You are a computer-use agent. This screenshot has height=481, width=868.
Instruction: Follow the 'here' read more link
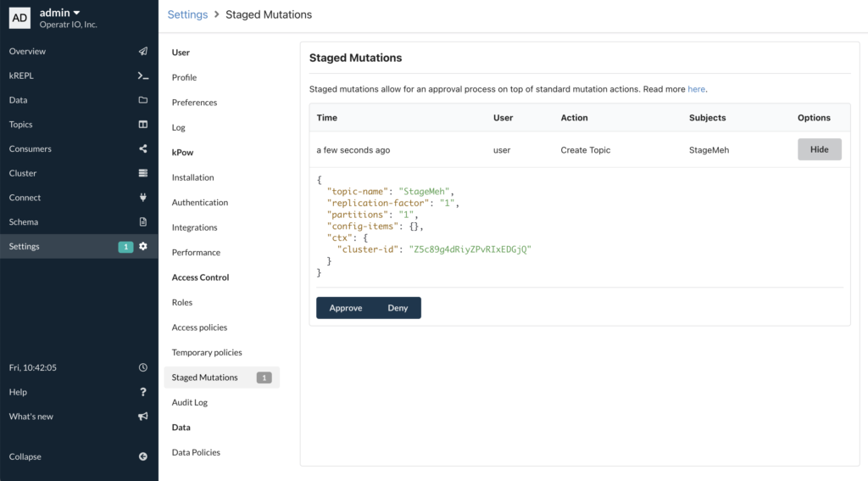click(696, 89)
